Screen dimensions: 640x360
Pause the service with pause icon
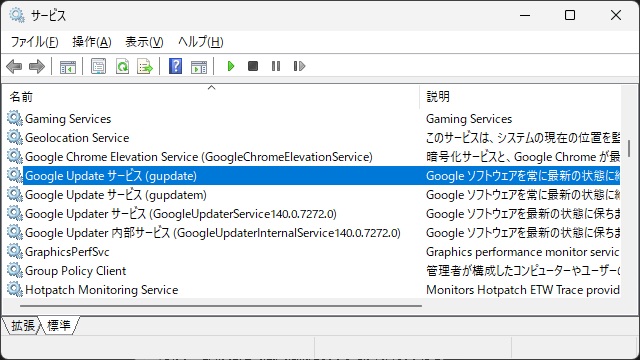[276, 66]
